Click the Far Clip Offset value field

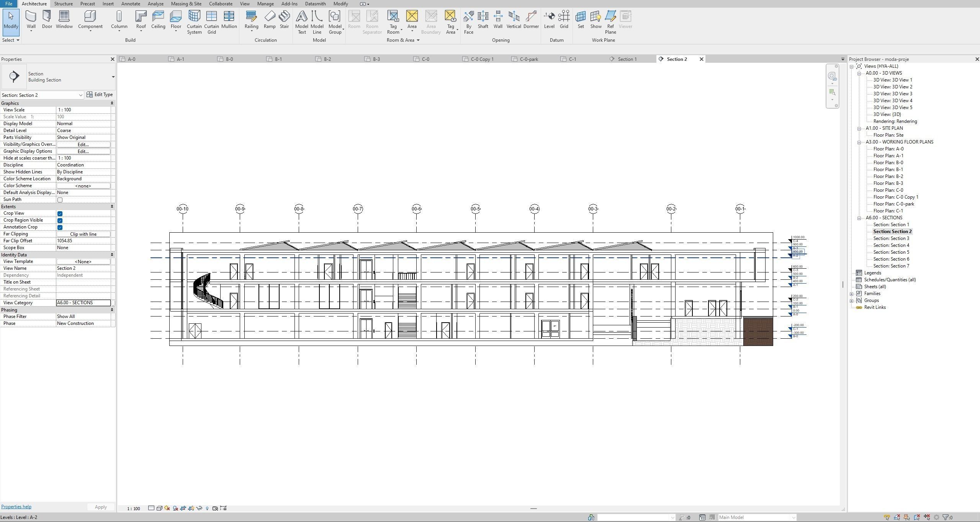[x=83, y=241]
